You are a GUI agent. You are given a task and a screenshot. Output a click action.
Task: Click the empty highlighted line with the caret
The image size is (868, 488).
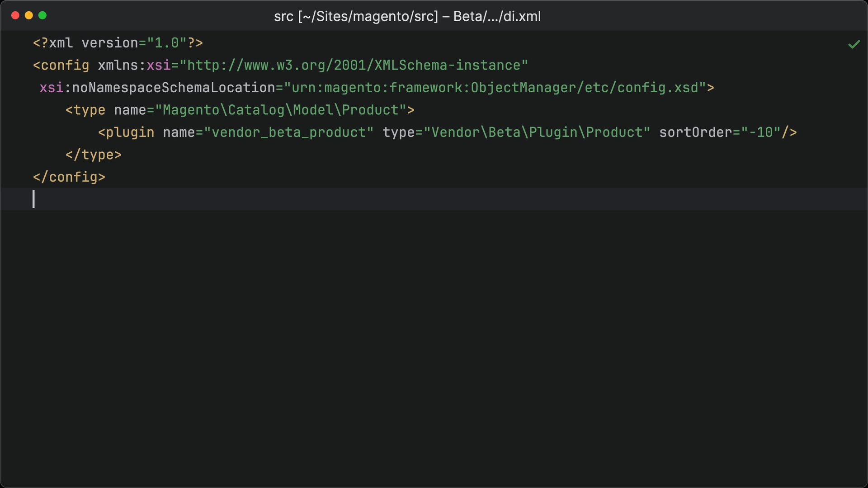(434, 199)
